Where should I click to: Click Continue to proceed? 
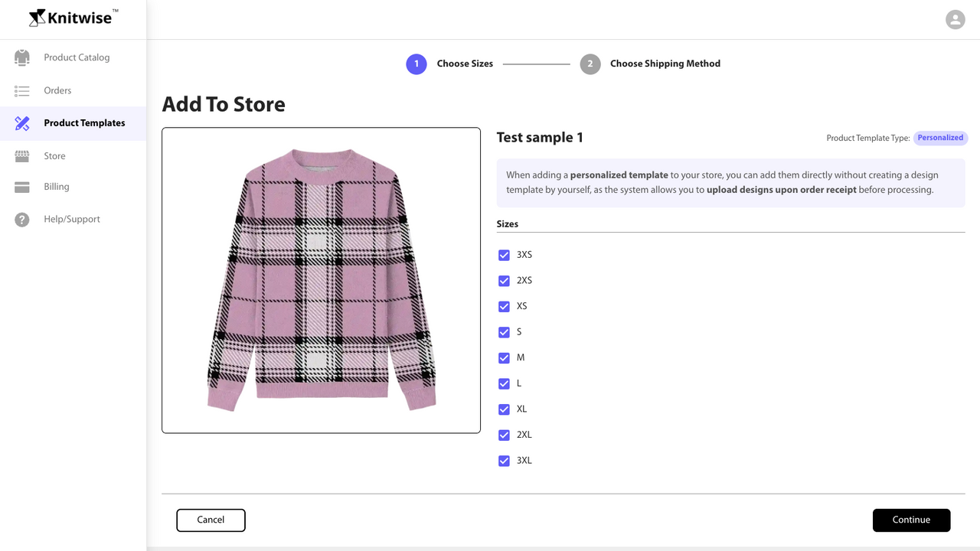click(911, 520)
